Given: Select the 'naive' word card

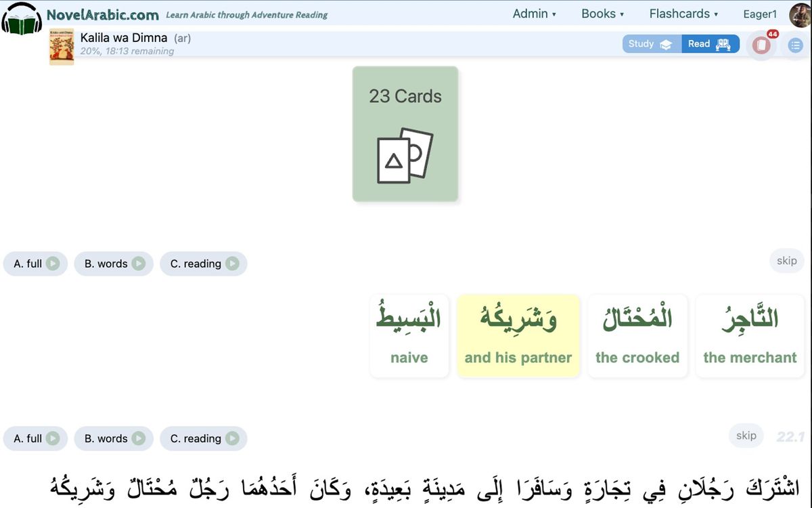Looking at the screenshot, I should point(409,336).
